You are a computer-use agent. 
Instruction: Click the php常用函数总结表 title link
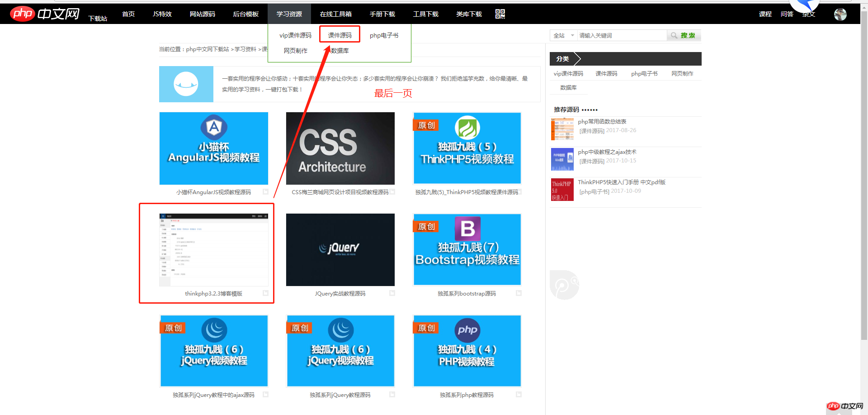(x=602, y=122)
